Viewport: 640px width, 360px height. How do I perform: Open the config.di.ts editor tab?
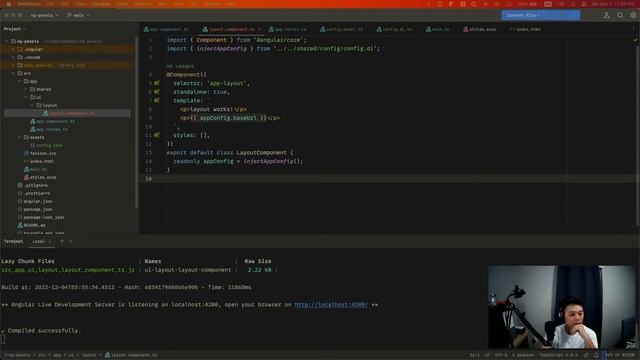(394, 29)
